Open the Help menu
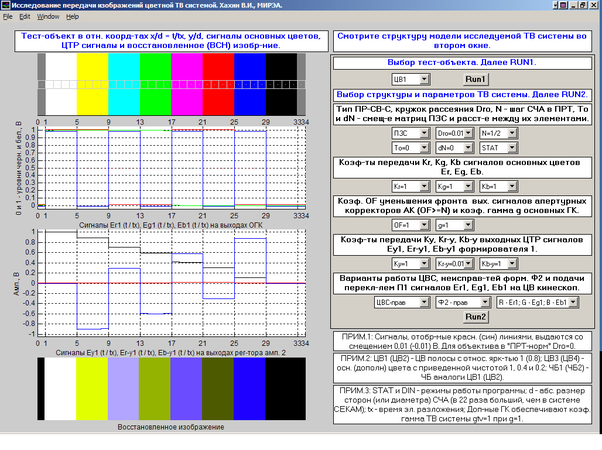 (x=73, y=18)
